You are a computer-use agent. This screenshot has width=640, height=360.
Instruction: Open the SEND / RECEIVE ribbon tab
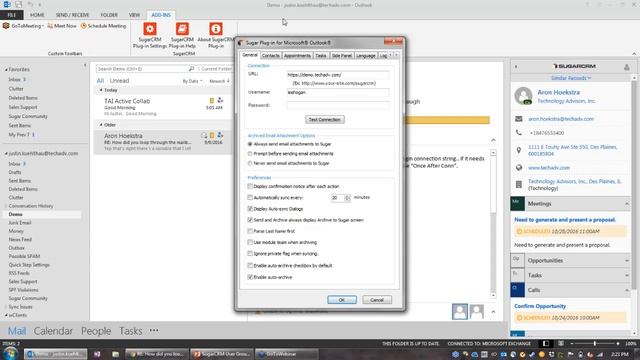(x=72, y=15)
